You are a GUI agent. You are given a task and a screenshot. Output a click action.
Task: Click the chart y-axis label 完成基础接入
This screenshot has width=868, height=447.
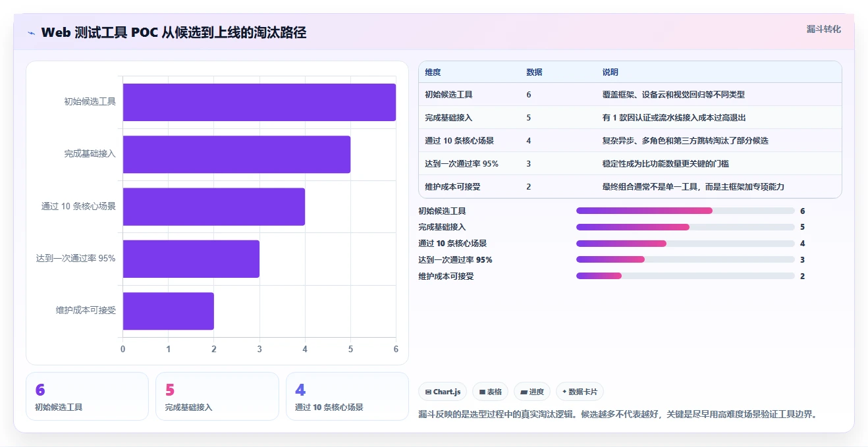[x=90, y=154]
